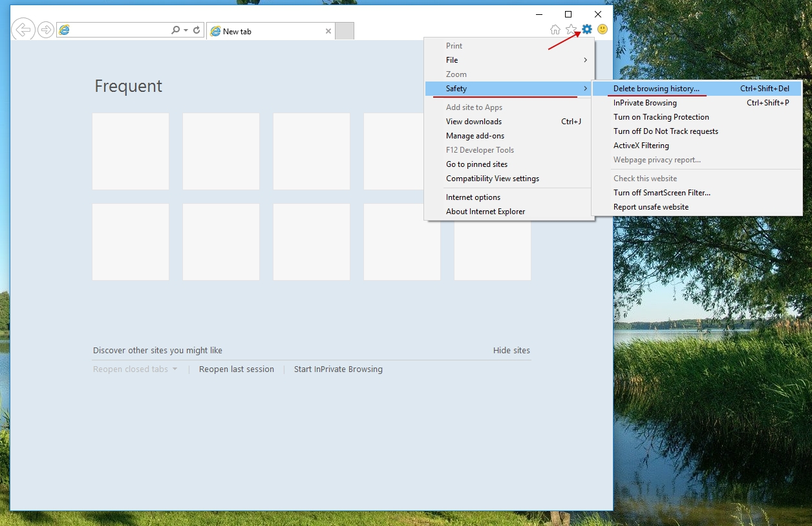
Task: Open Favorites with the star icon
Action: click(x=571, y=29)
